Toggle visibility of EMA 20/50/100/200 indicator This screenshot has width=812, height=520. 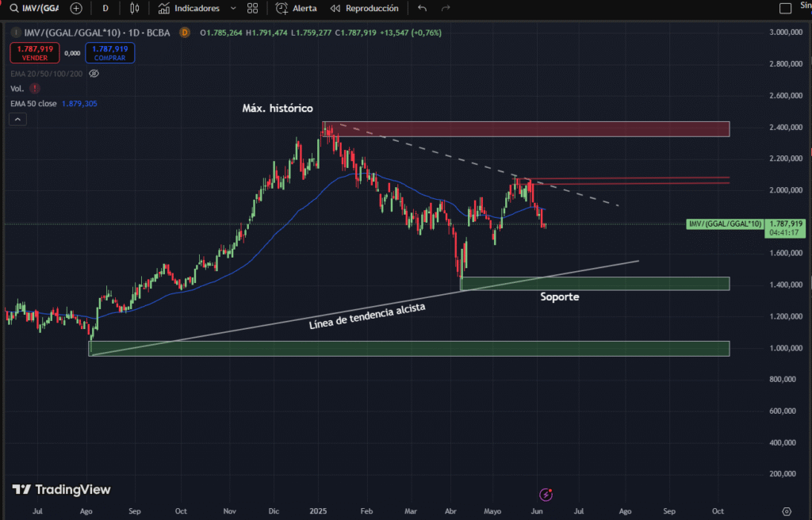coord(94,73)
